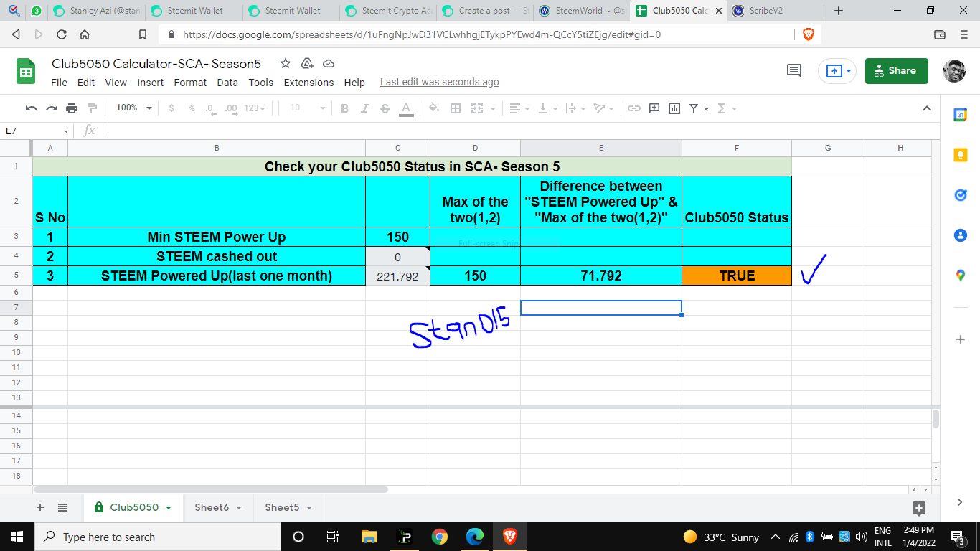Open the Club5050 sheet tab arrow menu
The height and width of the screenshot is (551, 980).
pos(169,508)
